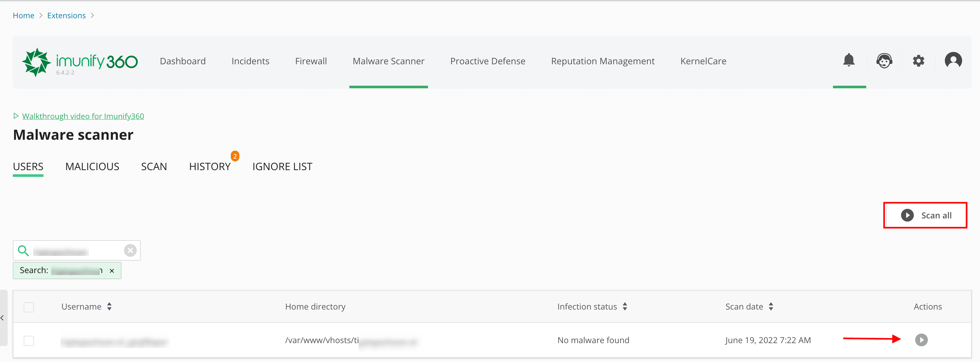This screenshot has height=362, width=980.
Task: Click the search magnifier icon
Action: 23,250
